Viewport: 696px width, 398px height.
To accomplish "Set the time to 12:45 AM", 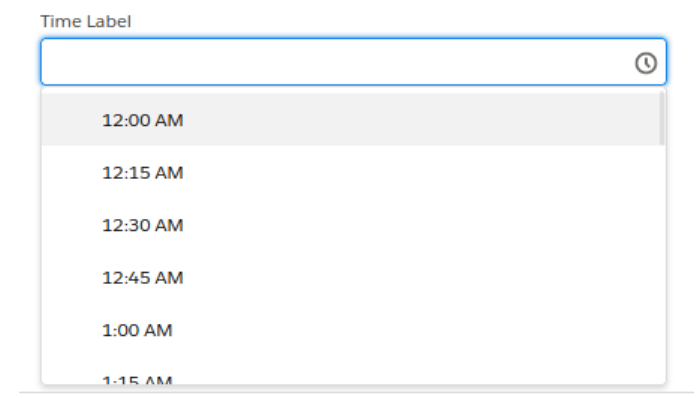I will pos(351,277).
